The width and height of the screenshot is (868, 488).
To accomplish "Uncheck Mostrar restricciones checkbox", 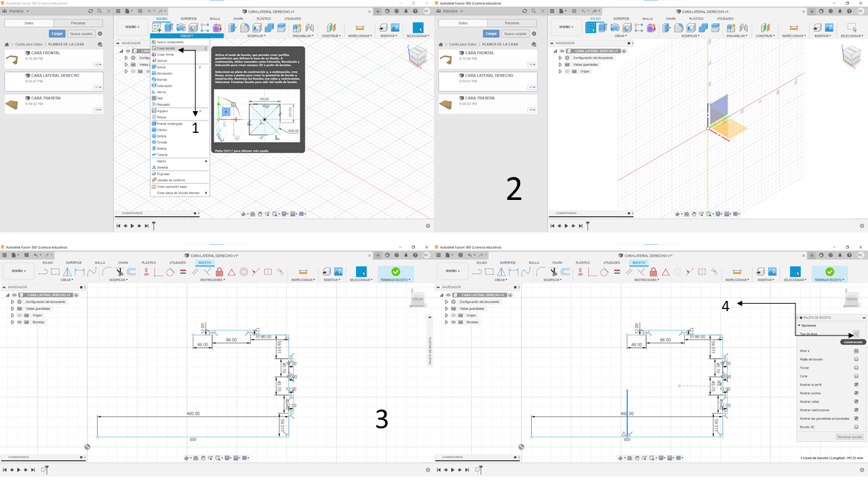I will click(856, 410).
